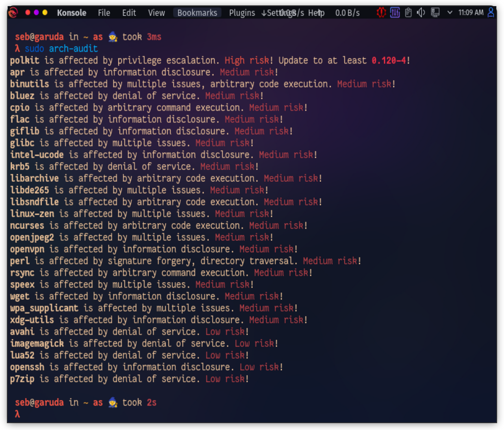The height and width of the screenshot is (430, 504).
Task: Open the display configuration tray icon
Action: (x=435, y=13)
